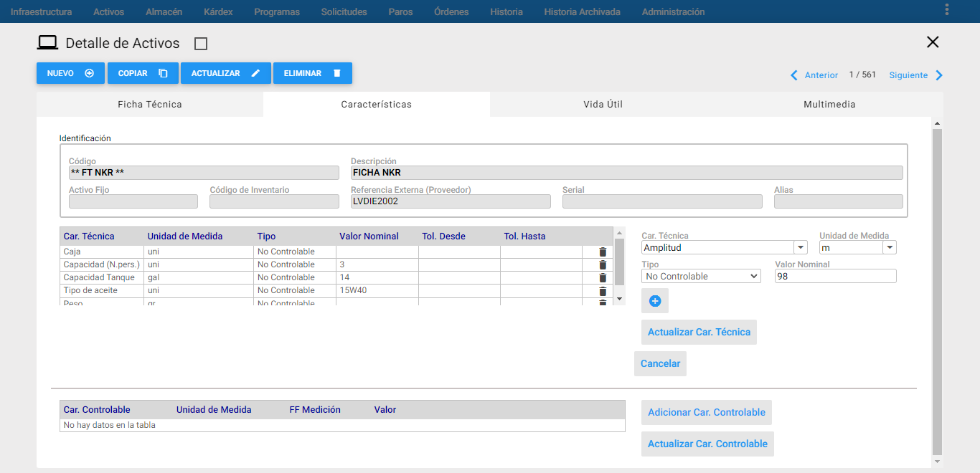The width and height of the screenshot is (980, 473).
Task: Close the Detalle de Activos panel
Action: pyautogui.click(x=933, y=42)
